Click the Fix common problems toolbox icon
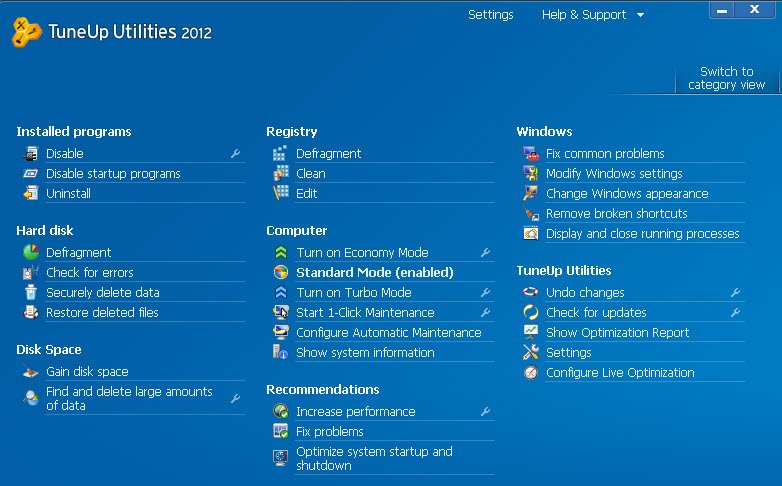Image resolution: width=782 pixels, height=486 pixels. 531,153
